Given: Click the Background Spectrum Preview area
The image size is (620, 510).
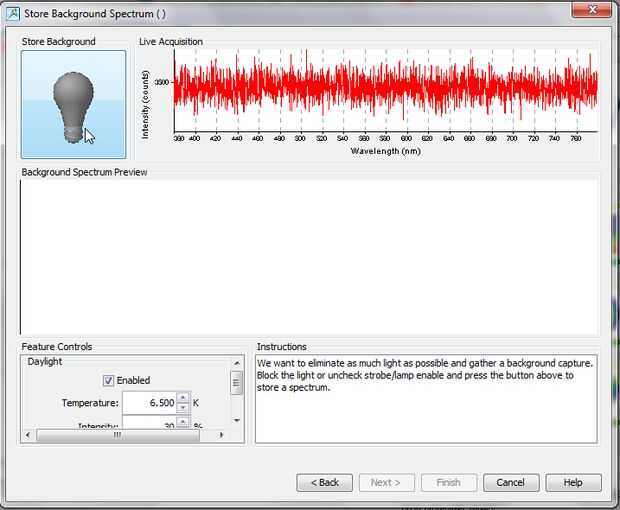Looking at the screenshot, I should [309, 257].
